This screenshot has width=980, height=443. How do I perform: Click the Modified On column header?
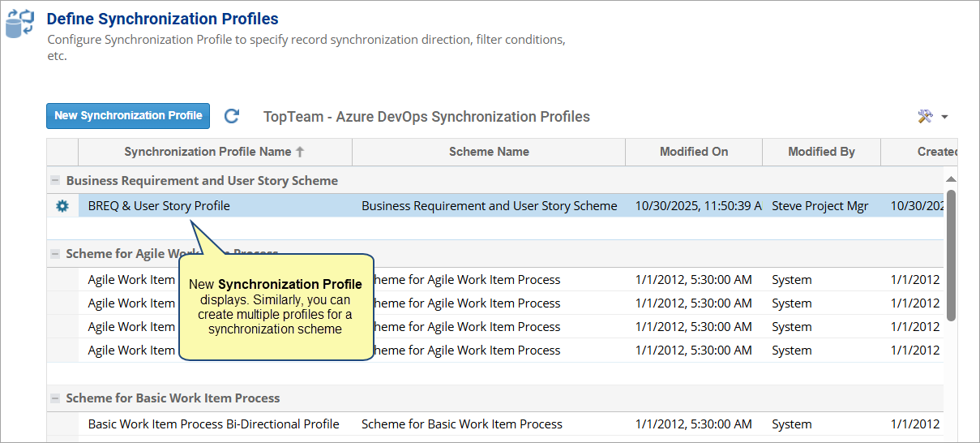point(693,152)
